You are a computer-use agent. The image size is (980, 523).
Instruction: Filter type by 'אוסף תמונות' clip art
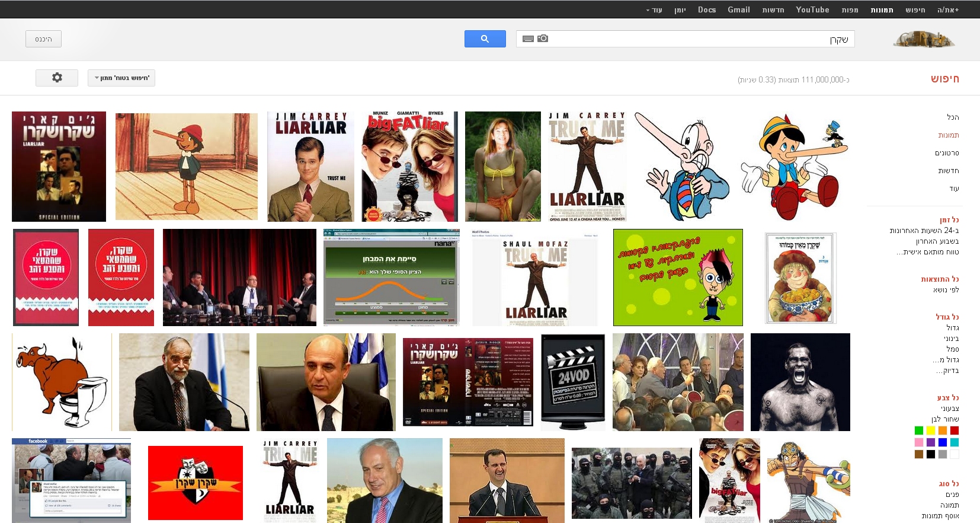(940, 516)
